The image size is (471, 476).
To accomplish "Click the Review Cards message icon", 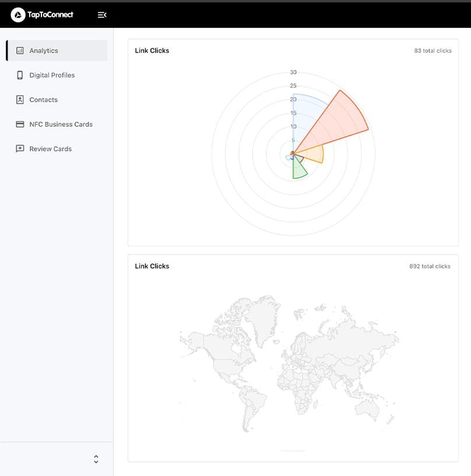I will (x=20, y=149).
